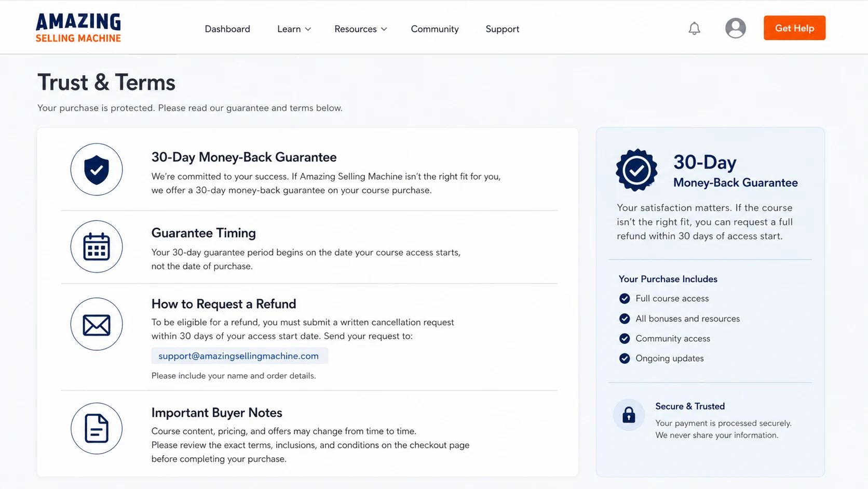Screen dimensions: 868x489
Task: Click the check icon next to Community access
Action: pyautogui.click(x=625, y=338)
